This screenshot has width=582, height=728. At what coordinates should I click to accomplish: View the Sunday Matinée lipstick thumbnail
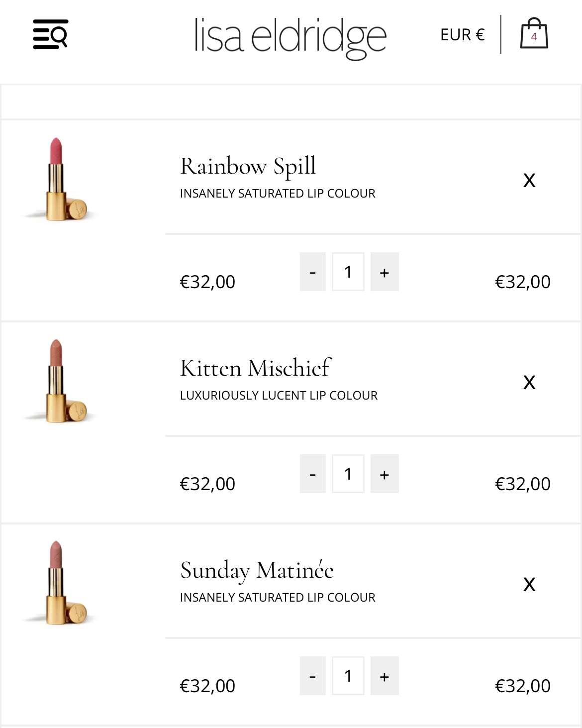[60, 583]
